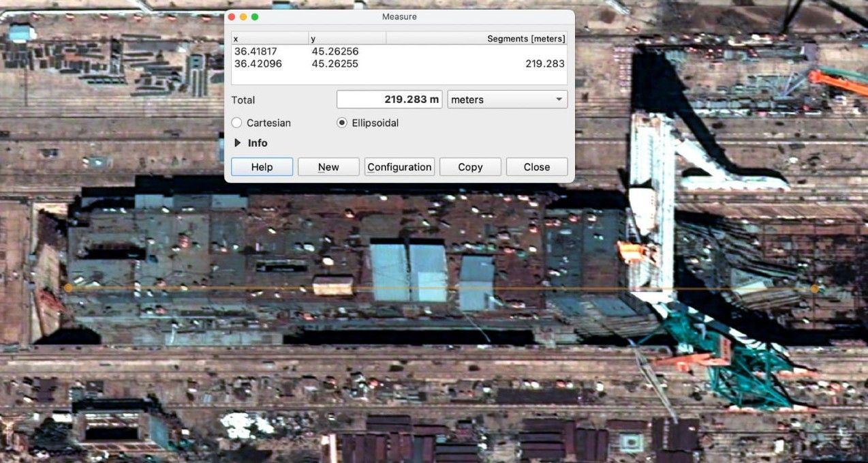Select the Ellipsoidal measurement option
Screen dimensions: 868x463
pyautogui.click(x=342, y=123)
